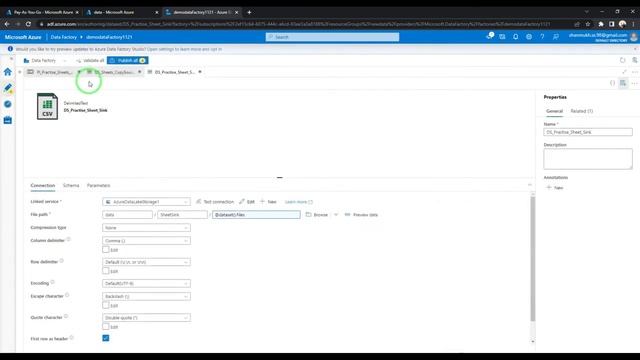Open the Author pencil hub
Image resolution: width=640 pixels, height=360 pixels.
coord(8,88)
